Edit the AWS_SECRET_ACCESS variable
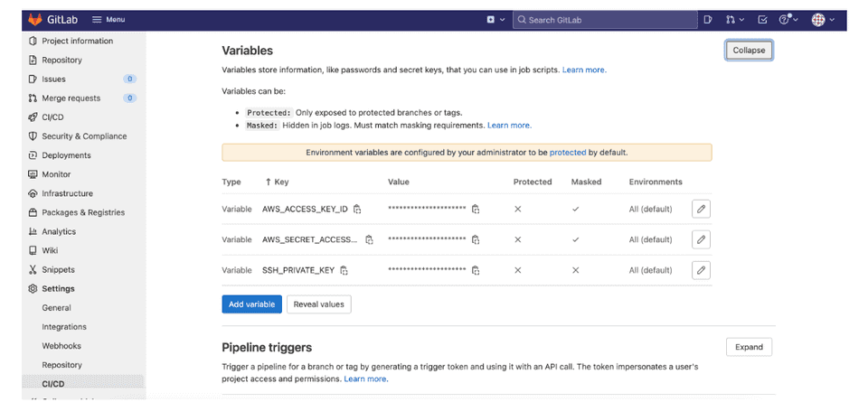Viewport: 868px width, 402px height. [701, 240]
